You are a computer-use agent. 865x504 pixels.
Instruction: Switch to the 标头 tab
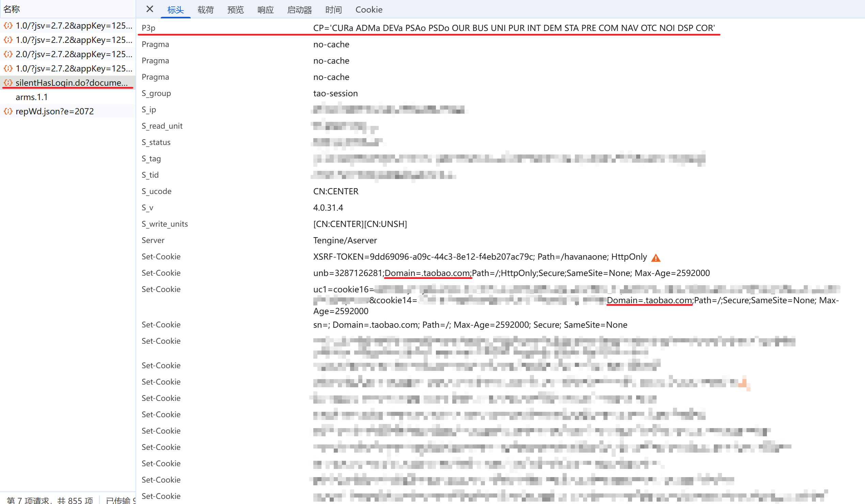tap(175, 10)
